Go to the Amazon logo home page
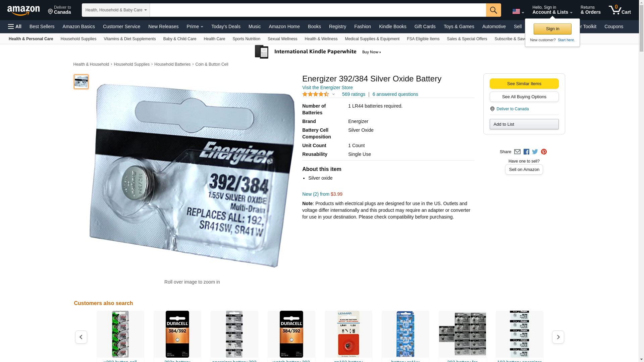 [x=23, y=10]
